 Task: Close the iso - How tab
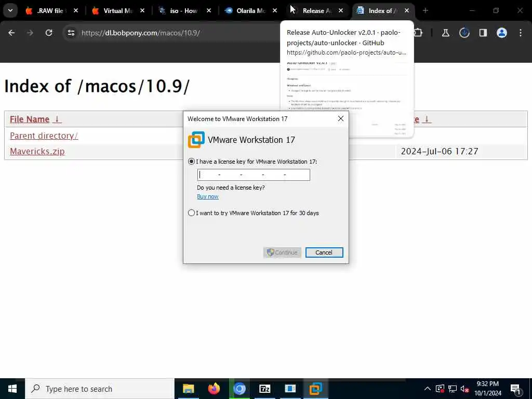209,10
